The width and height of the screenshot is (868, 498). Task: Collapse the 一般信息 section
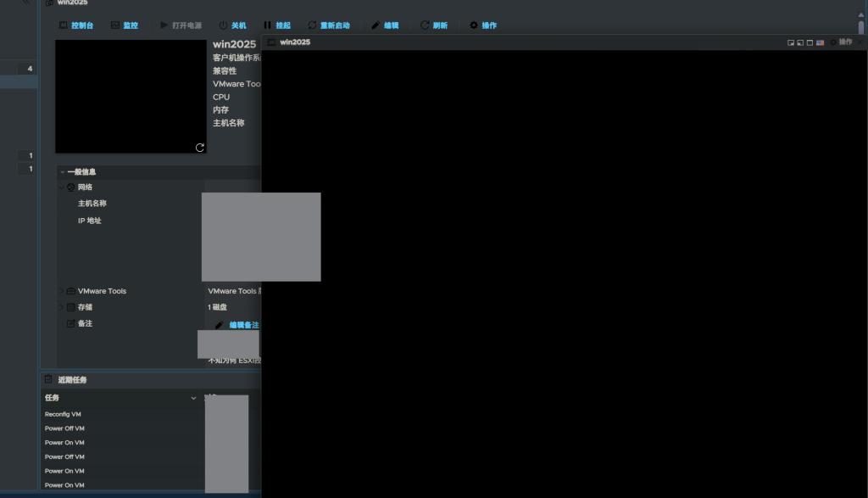[63, 172]
